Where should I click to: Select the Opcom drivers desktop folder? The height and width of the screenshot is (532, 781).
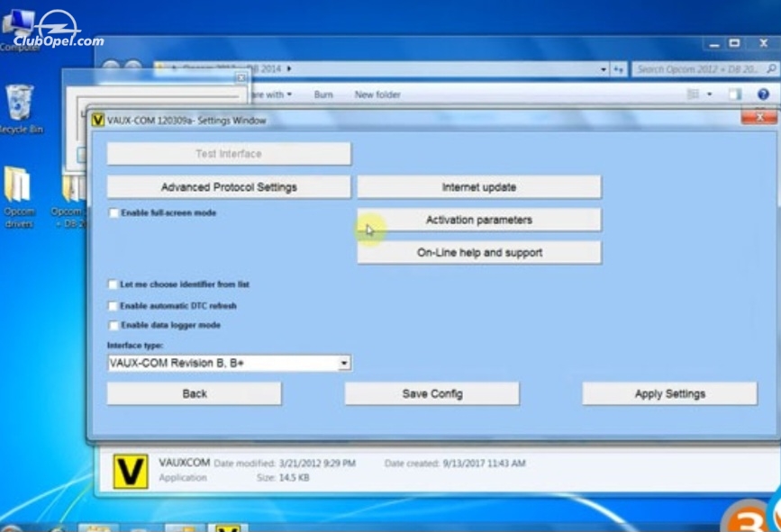tap(19, 197)
